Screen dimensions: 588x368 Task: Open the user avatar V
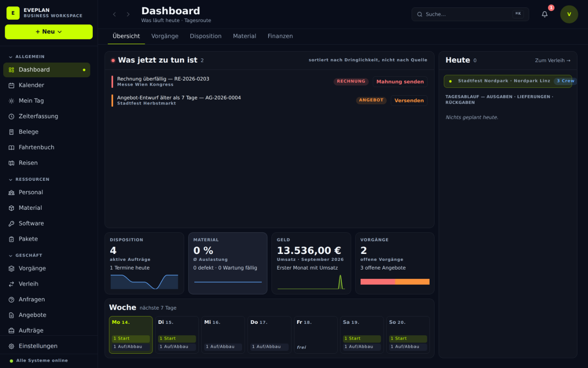(569, 14)
